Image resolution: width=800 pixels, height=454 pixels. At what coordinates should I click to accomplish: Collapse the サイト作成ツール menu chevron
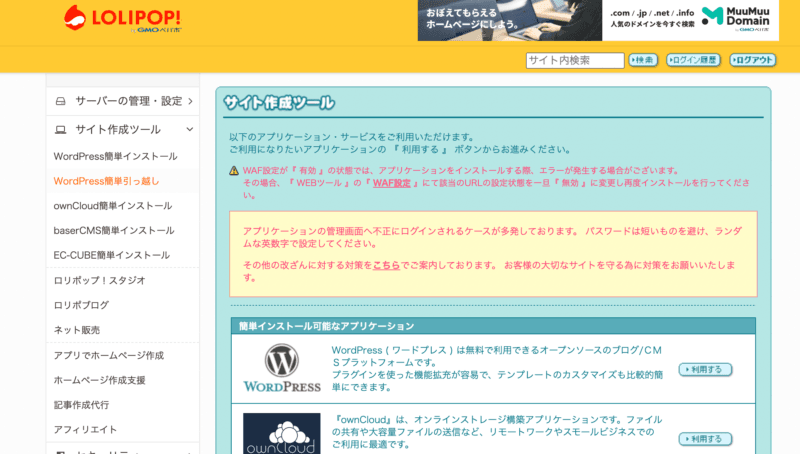[x=188, y=130]
